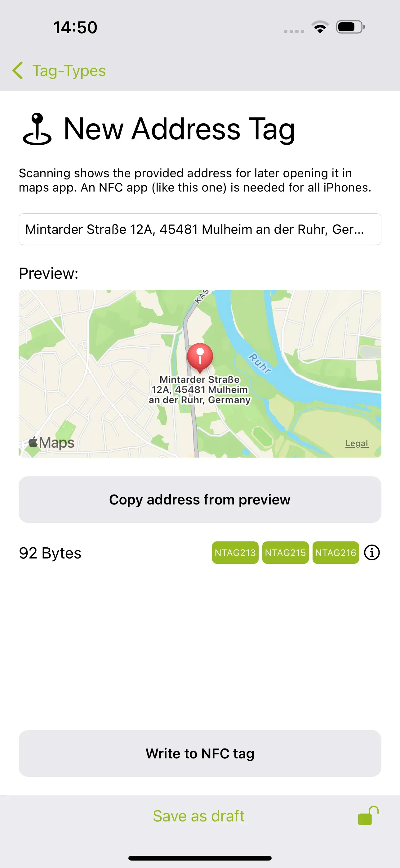The height and width of the screenshot is (868, 400).
Task: Select the address input field to edit it
Action: click(x=200, y=229)
